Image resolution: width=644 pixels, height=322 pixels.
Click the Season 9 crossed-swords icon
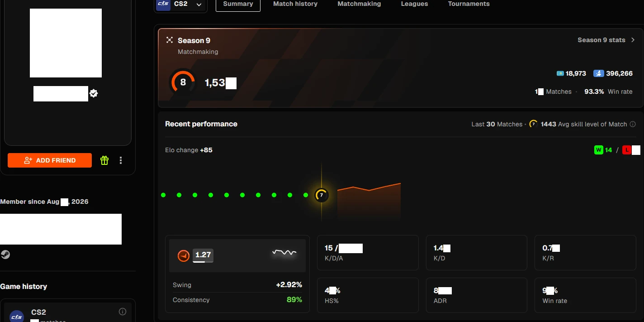pyautogui.click(x=170, y=40)
